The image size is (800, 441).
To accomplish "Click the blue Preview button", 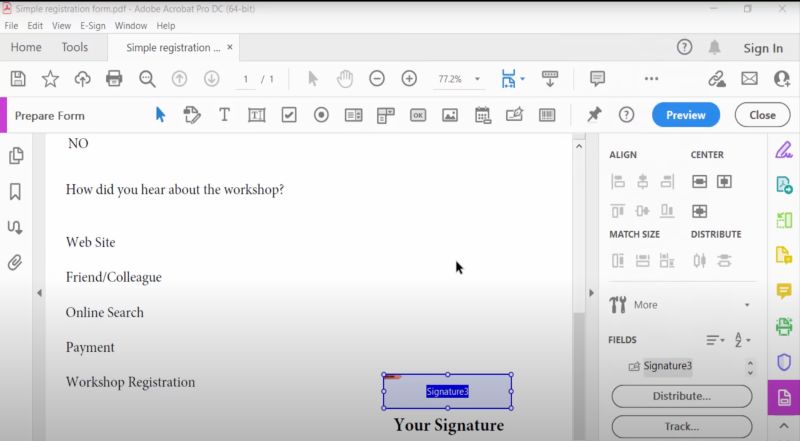I will coord(685,115).
